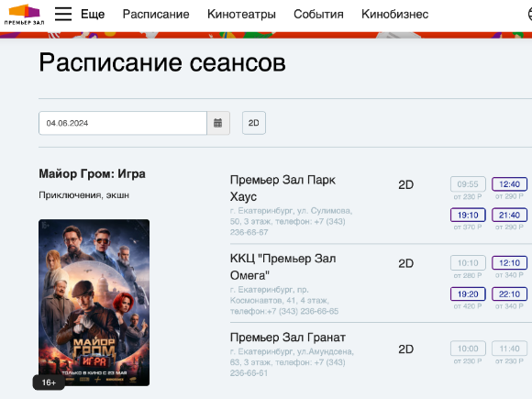This screenshot has width=532, height=399.
Task: Open the Премьер Зал Парк Хаус cinema
Action: pos(283,188)
